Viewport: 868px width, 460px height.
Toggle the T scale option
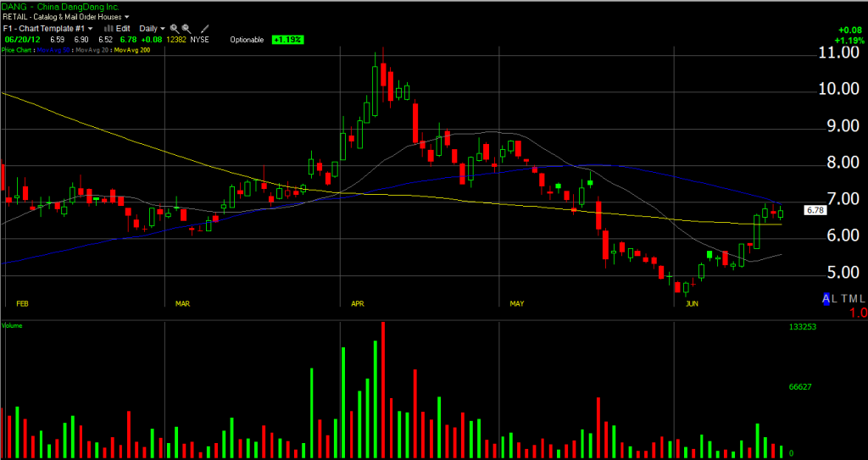click(x=844, y=299)
